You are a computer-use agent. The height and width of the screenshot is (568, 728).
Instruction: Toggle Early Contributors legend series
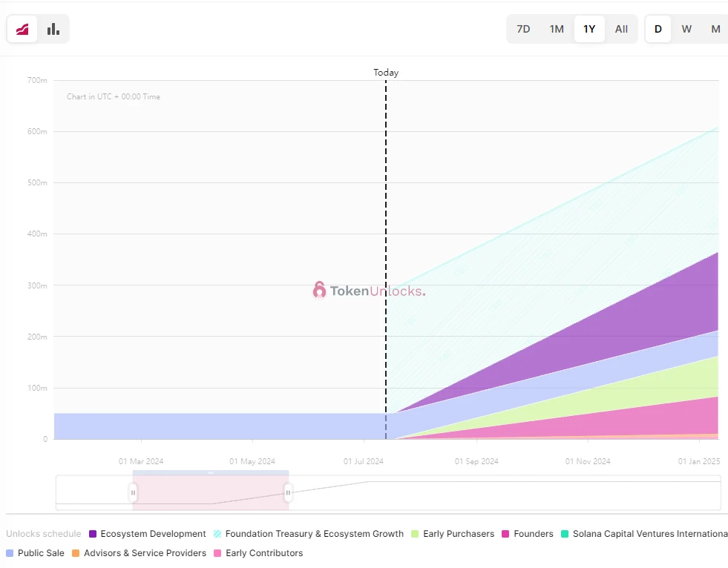coord(258,553)
